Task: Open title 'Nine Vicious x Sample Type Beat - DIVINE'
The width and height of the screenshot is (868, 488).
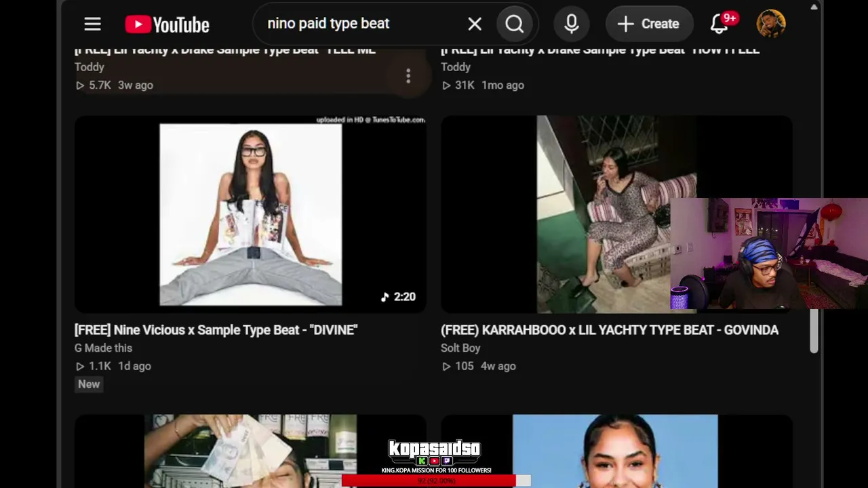Action: [x=216, y=330]
